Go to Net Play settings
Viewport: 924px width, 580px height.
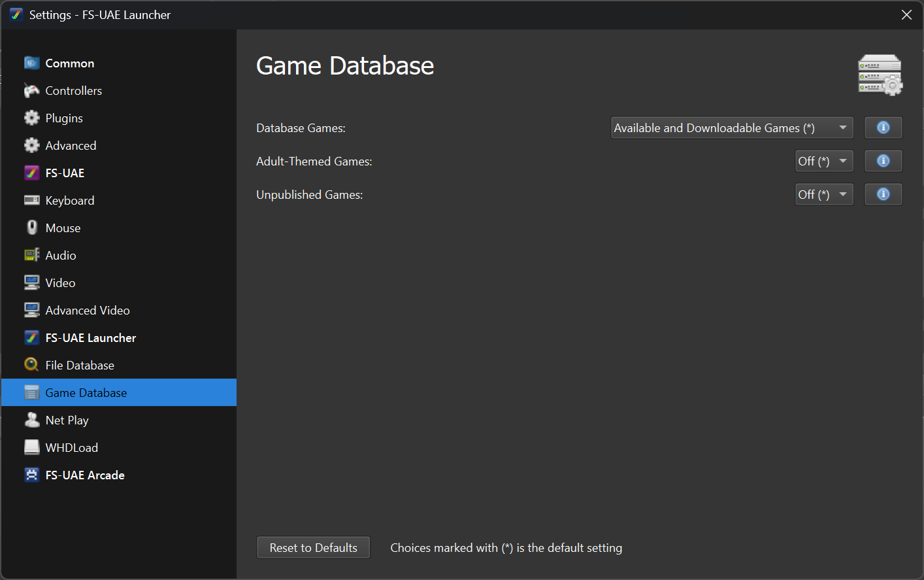click(x=119, y=420)
